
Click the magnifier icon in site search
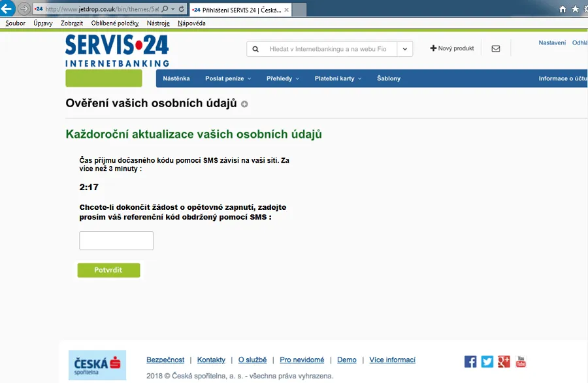255,49
